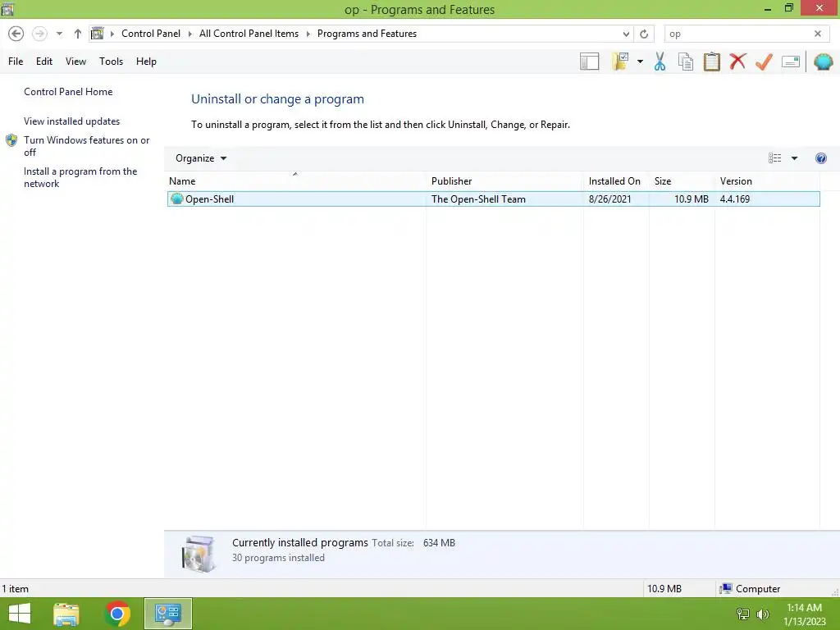
Task: Click Programs and Features breadcrumb
Action: (367, 34)
